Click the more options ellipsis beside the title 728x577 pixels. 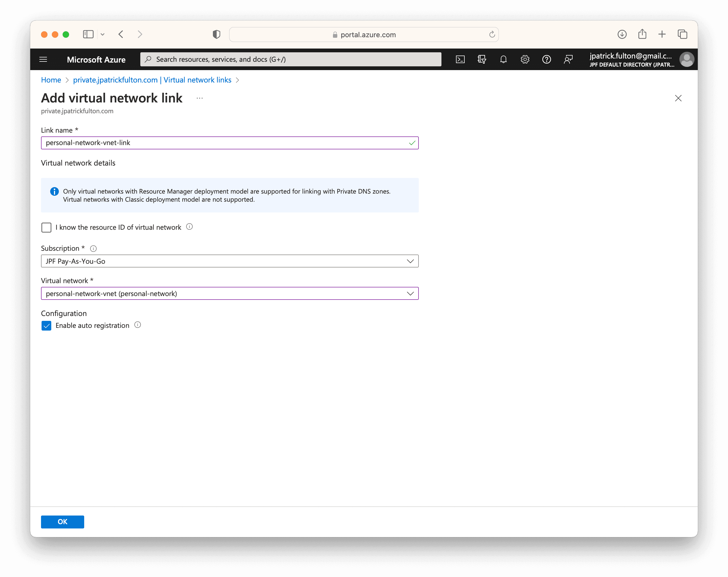200,98
